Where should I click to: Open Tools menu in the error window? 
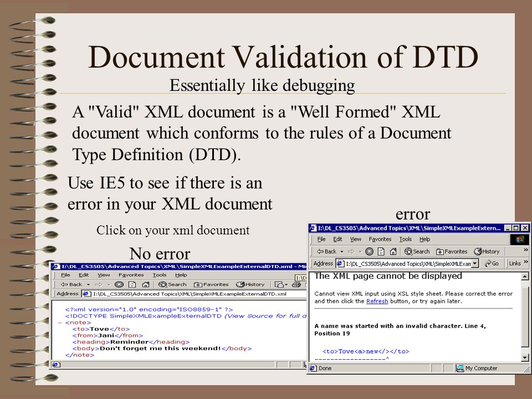coord(406,239)
